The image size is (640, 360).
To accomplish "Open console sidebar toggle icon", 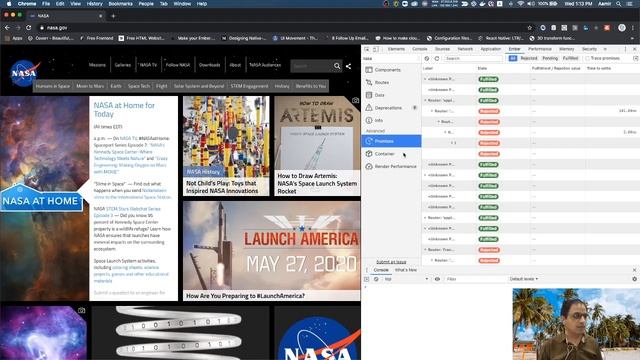I will coord(367,279).
